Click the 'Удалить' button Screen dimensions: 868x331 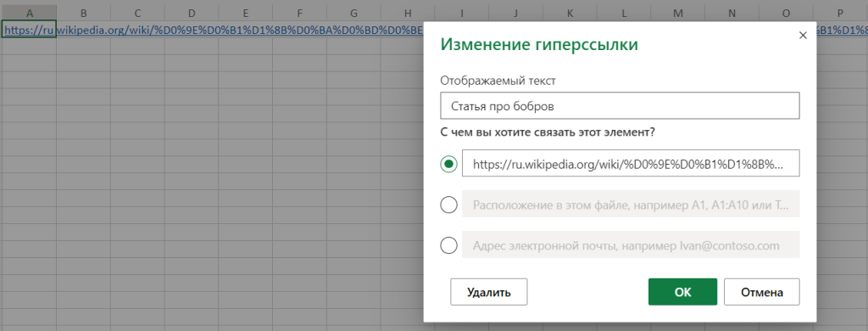point(489,292)
